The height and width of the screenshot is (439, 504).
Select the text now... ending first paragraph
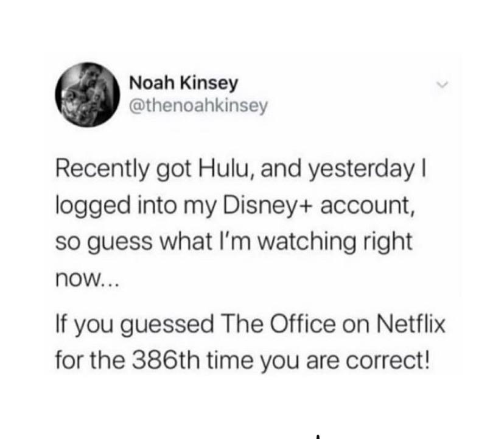point(88,279)
